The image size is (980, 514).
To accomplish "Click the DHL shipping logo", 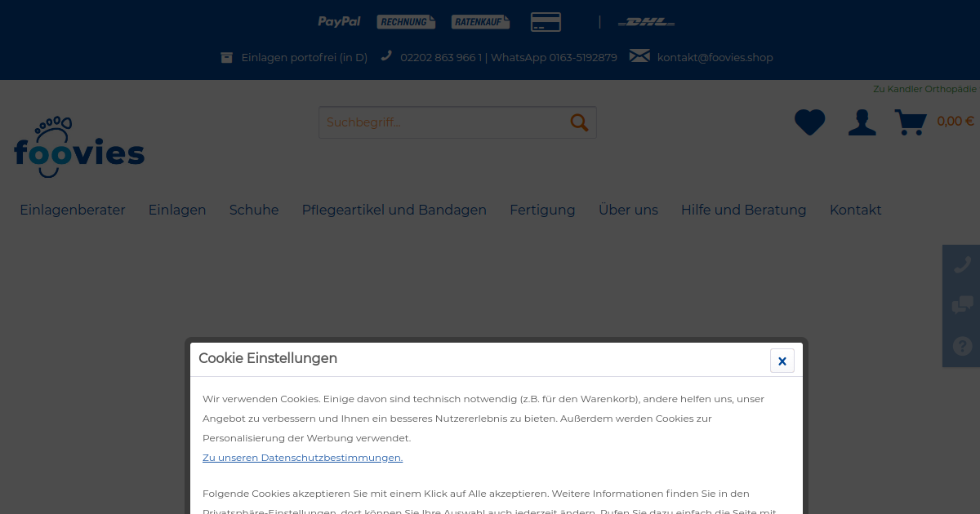I will (x=646, y=22).
